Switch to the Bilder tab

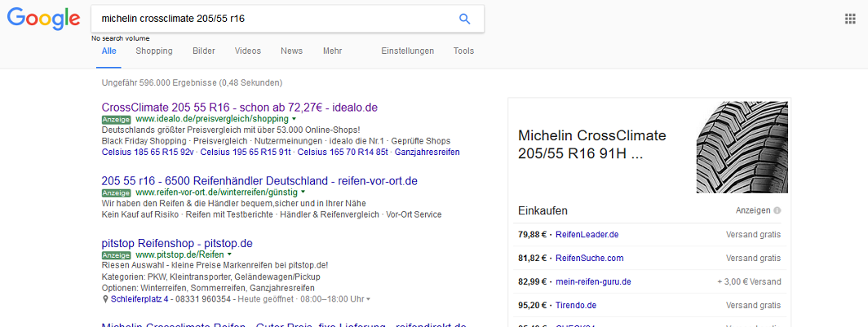[204, 51]
